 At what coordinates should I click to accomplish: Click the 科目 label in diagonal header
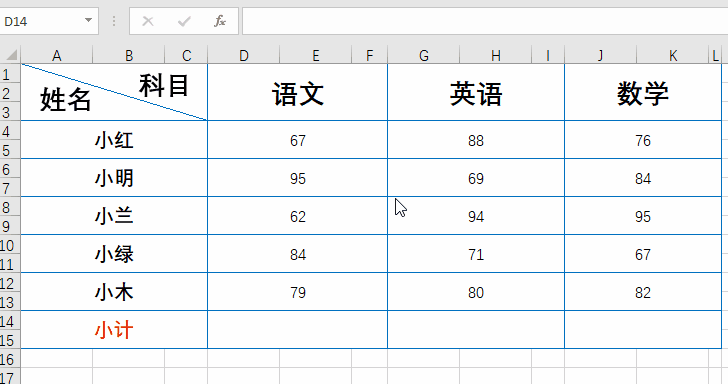164,85
